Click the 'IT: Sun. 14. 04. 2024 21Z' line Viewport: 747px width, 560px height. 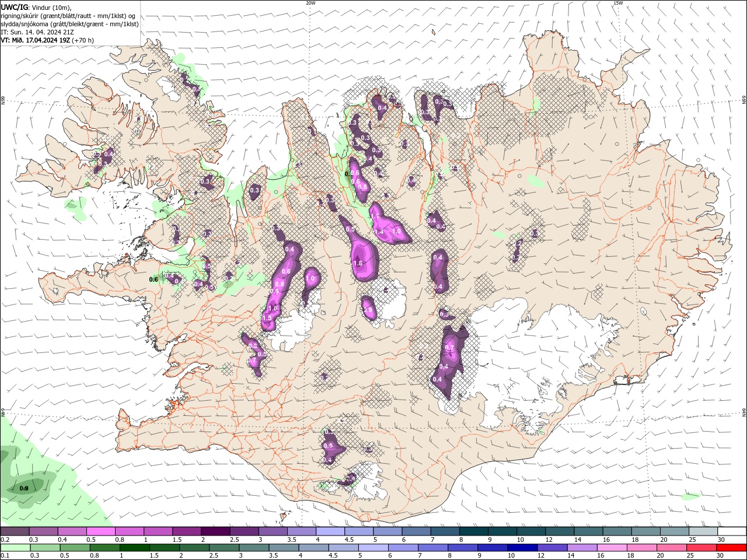[x=37, y=32]
